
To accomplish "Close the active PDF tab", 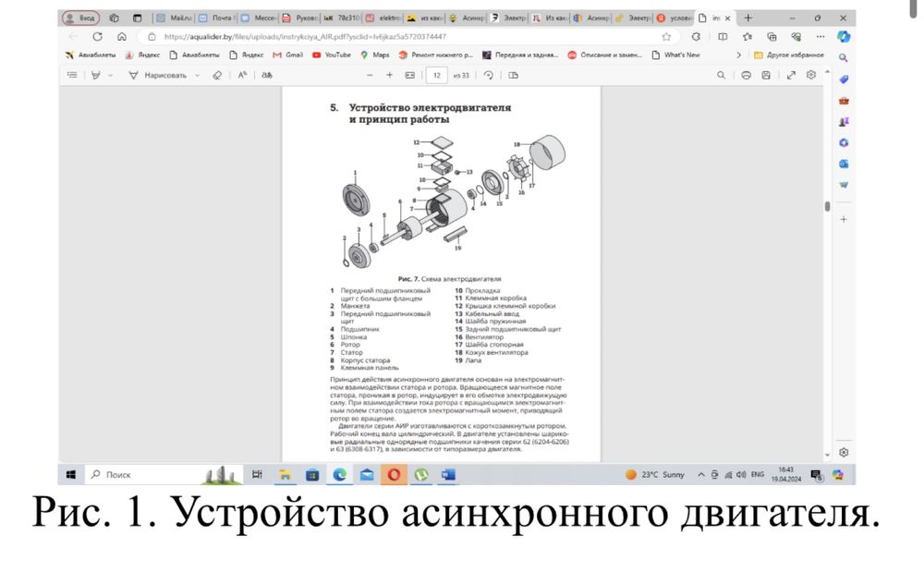I will 727,18.
